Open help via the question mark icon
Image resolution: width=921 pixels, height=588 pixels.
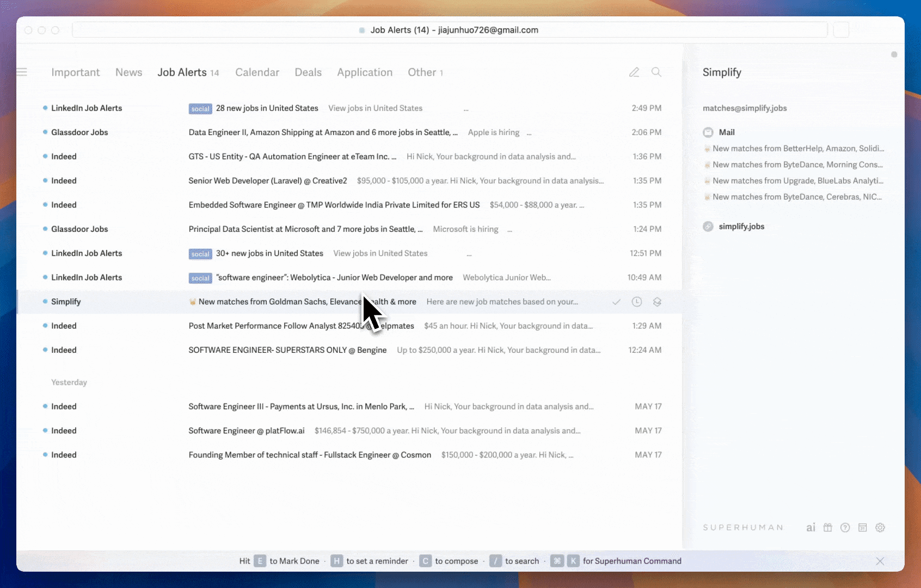click(845, 528)
